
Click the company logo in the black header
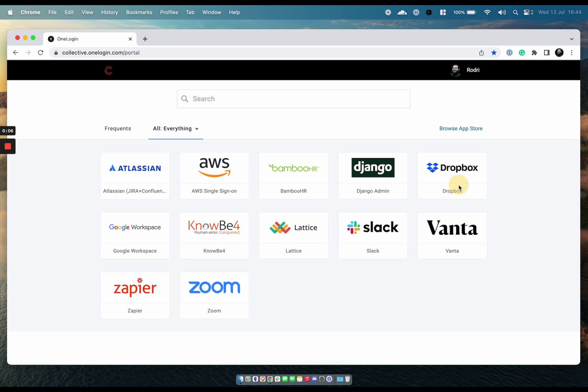coord(108,70)
